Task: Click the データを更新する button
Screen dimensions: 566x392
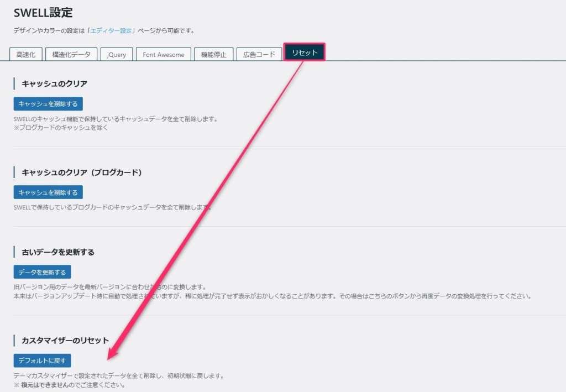Action: pyautogui.click(x=42, y=272)
